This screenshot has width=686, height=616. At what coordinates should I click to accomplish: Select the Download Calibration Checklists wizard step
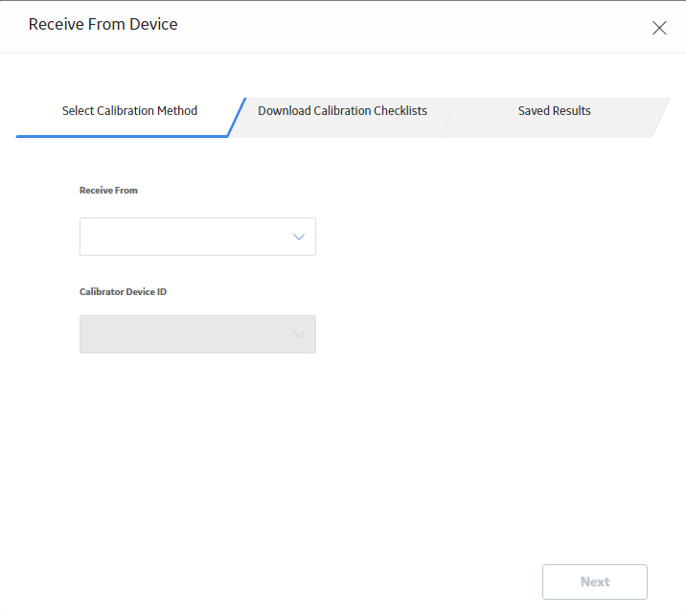[x=342, y=111]
